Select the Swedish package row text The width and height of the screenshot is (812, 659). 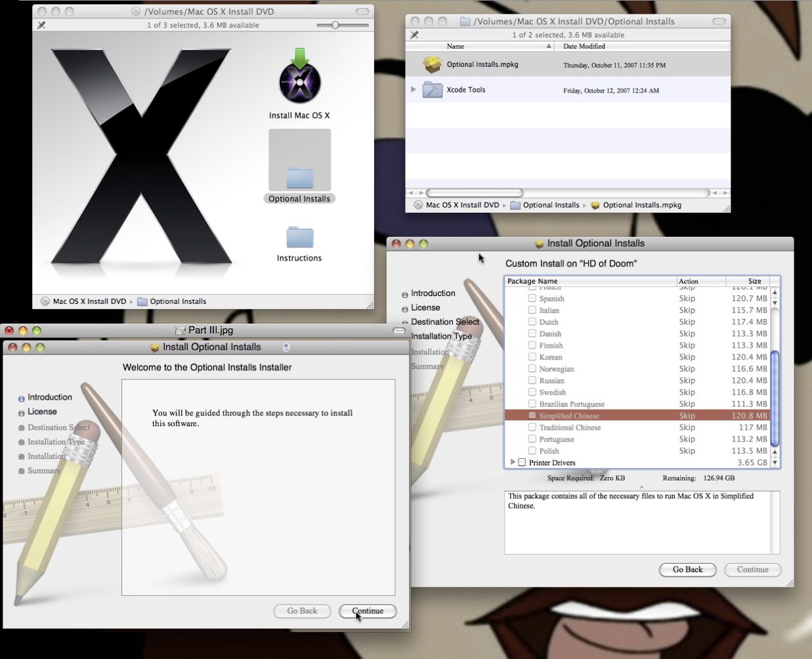pos(553,392)
